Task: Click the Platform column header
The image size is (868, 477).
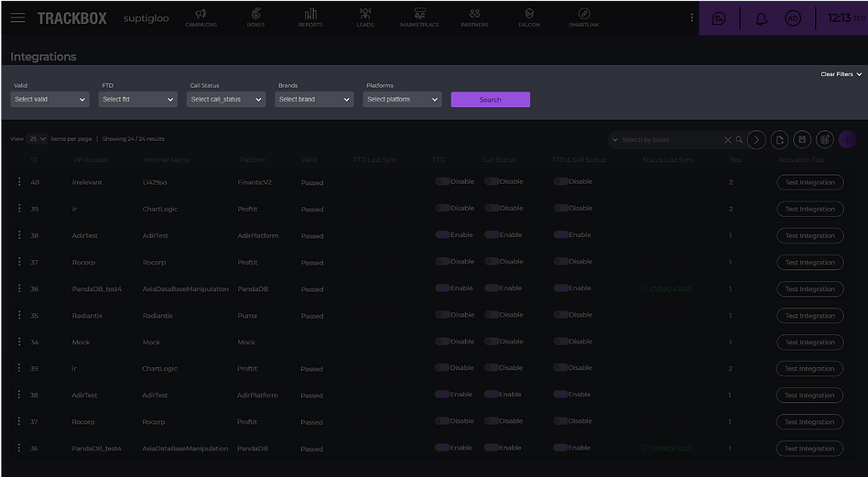Action: pos(253,160)
